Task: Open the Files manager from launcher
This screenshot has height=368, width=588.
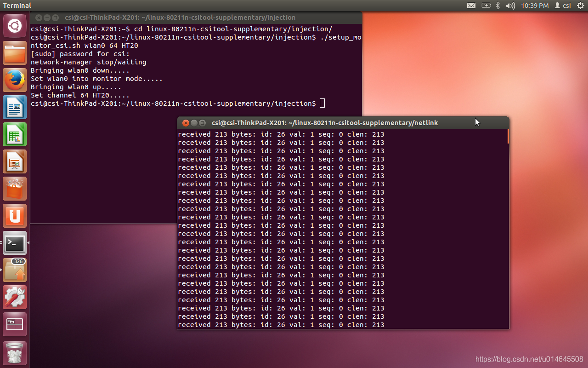Action: pyautogui.click(x=15, y=53)
